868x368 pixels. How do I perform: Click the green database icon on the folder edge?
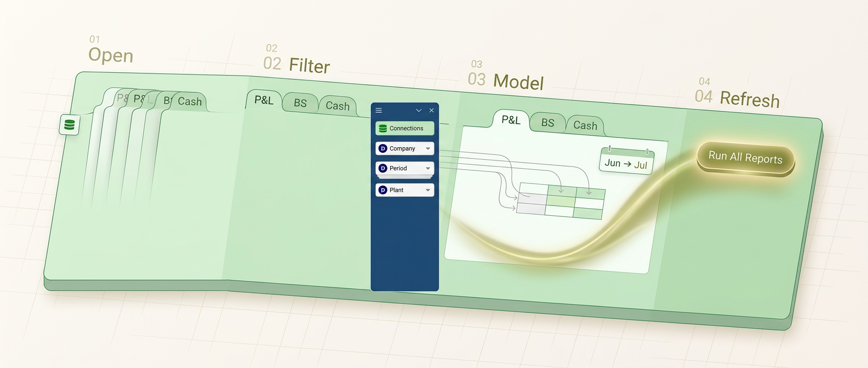click(70, 125)
